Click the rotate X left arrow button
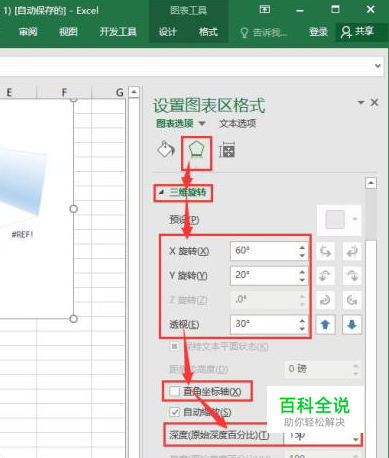 (325, 251)
